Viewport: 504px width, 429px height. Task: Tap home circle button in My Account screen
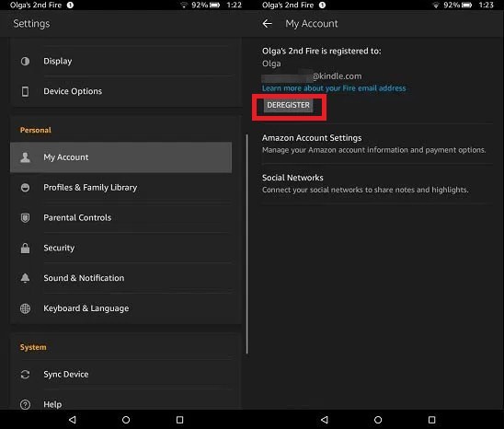click(x=378, y=420)
